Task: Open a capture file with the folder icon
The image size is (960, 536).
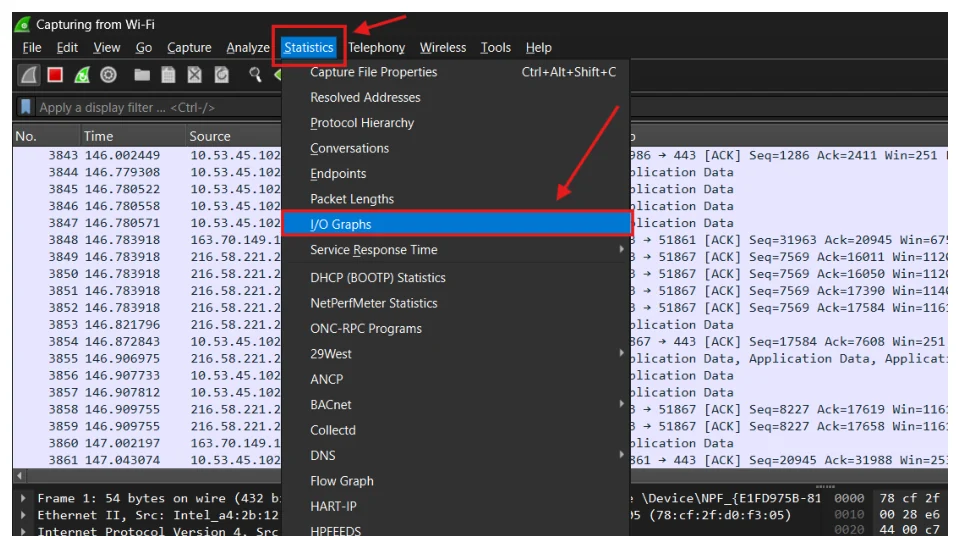Action: tap(142, 75)
